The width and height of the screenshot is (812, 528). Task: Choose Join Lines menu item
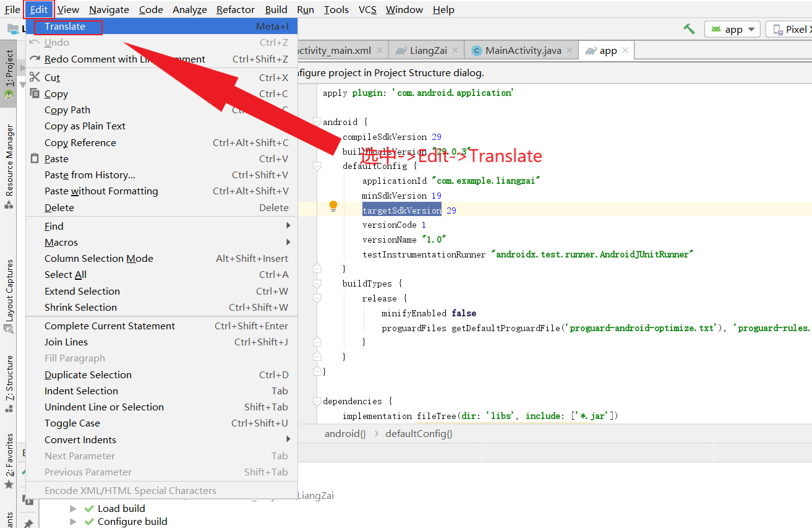tap(161, 342)
